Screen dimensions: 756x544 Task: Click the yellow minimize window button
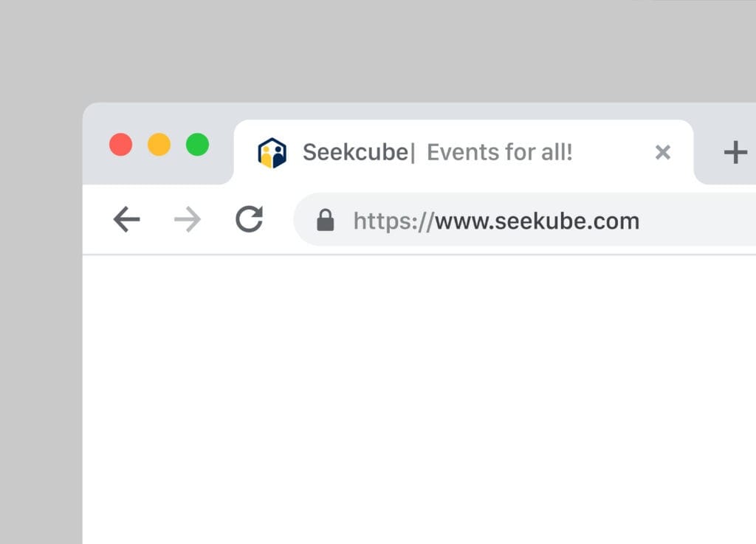(x=159, y=144)
